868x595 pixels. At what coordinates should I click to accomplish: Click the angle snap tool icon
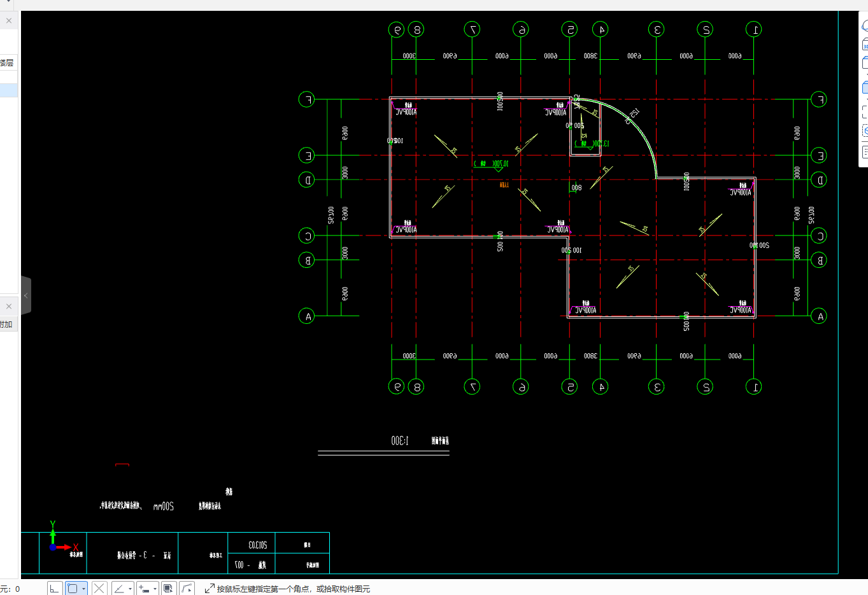pyautogui.click(x=119, y=589)
